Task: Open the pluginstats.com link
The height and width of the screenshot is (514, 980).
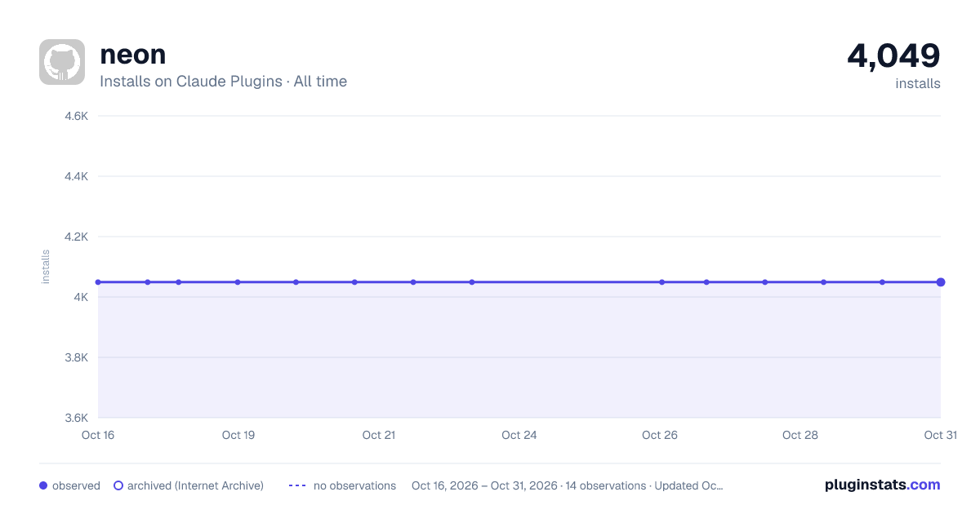Action: pos(883,485)
